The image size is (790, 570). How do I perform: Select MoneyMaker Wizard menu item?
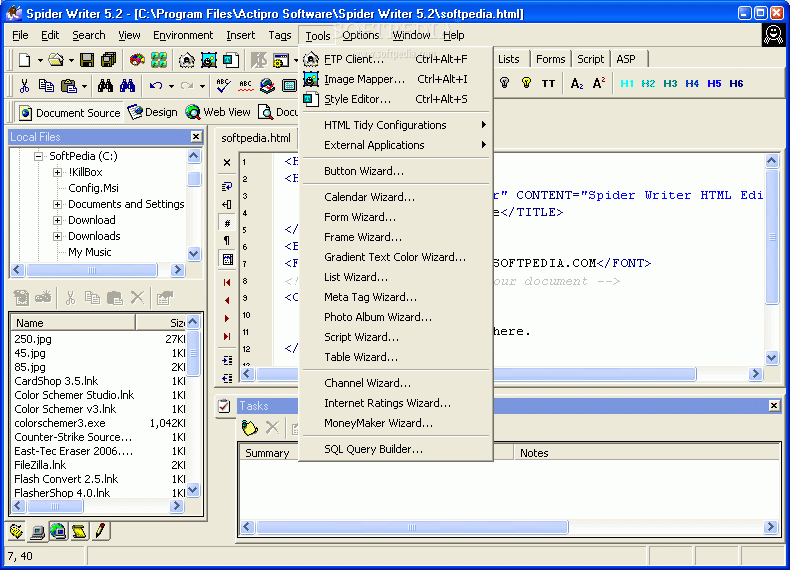coord(396,423)
